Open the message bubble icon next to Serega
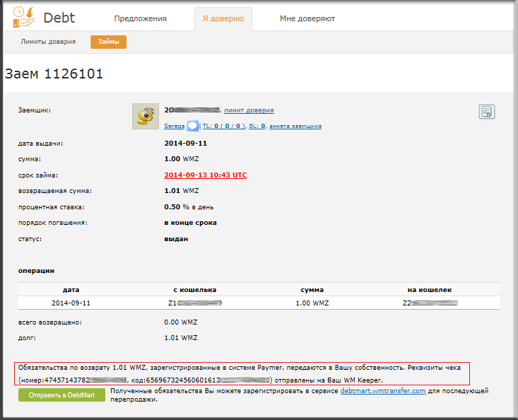Image resolution: width=518 pixels, height=420 pixels. [x=192, y=126]
